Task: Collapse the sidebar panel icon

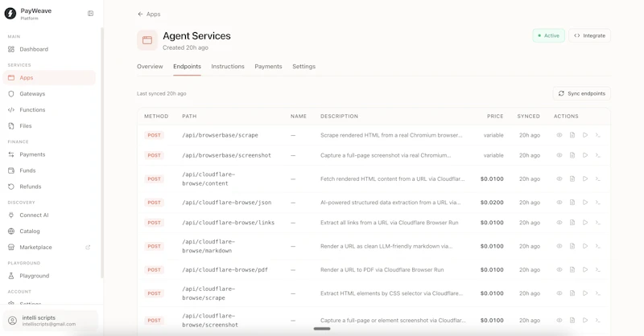Action: (90, 14)
